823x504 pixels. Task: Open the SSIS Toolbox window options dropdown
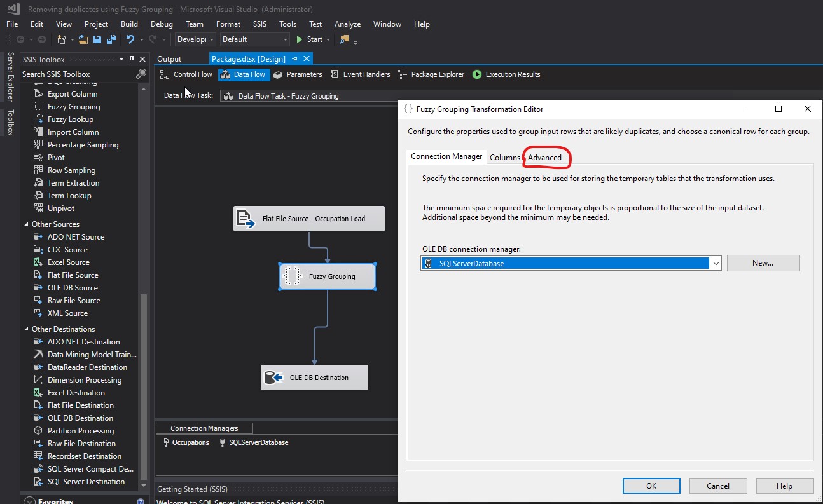tap(121, 59)
